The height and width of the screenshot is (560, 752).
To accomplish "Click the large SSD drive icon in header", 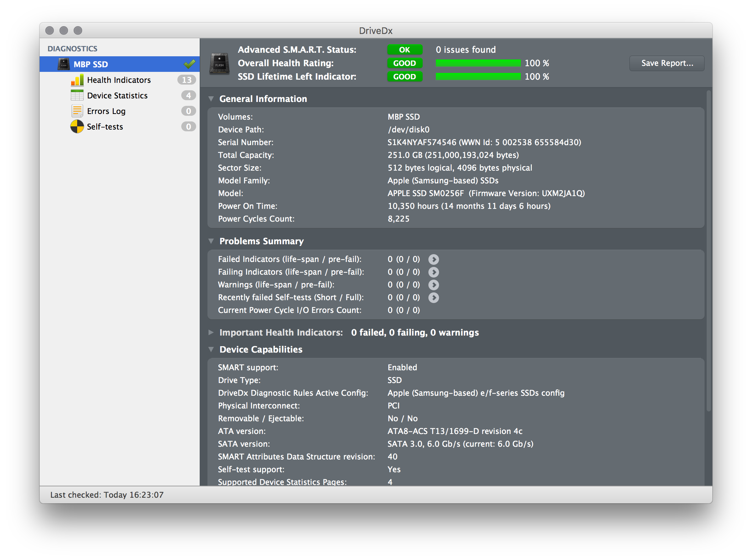I will [x=220, y=64].
